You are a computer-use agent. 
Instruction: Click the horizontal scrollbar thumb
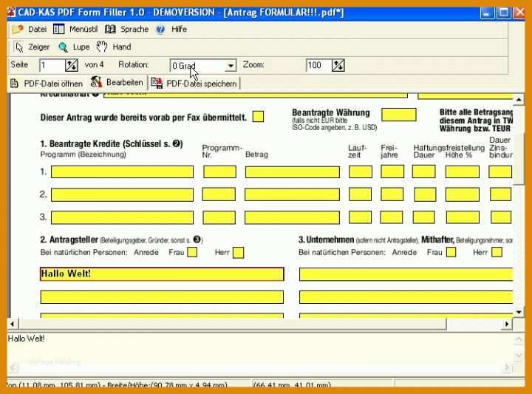pyautogui.click(x=233, y=324)
